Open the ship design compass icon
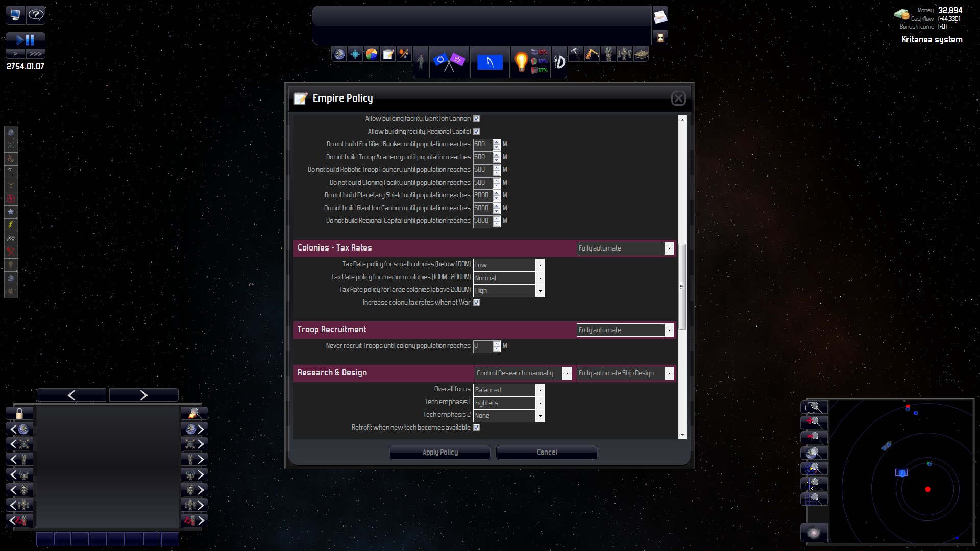 coord(559,62)
